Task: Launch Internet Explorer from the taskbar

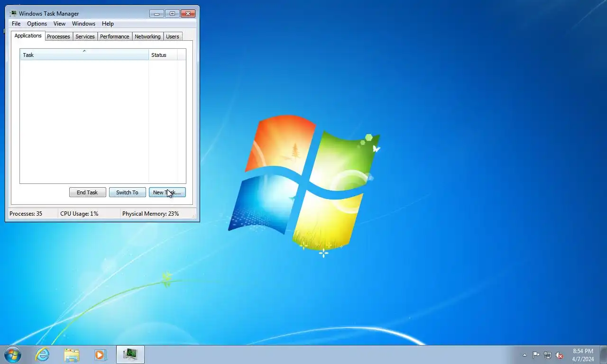Action: (x=43, y=355)
